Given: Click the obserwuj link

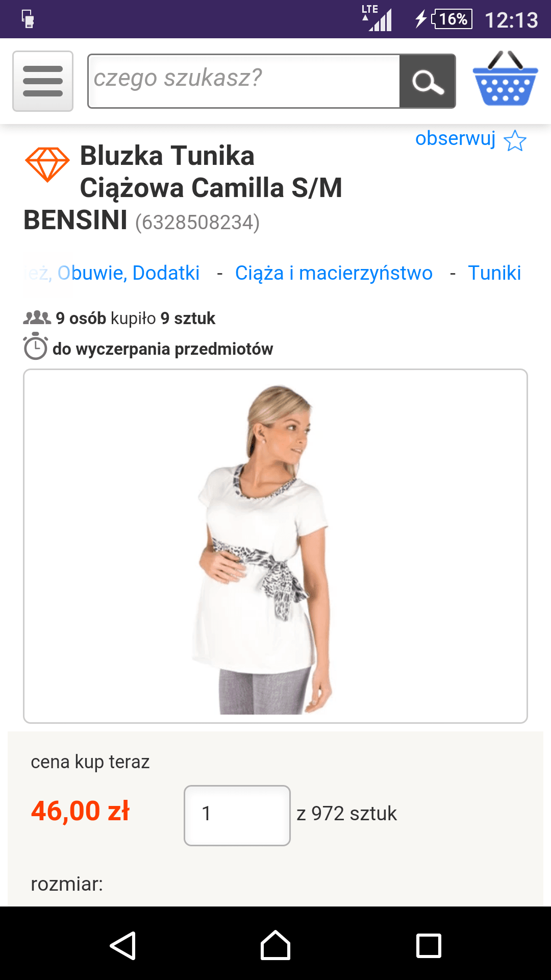Looking at the screenshot, I should click(x=455, y=138).
